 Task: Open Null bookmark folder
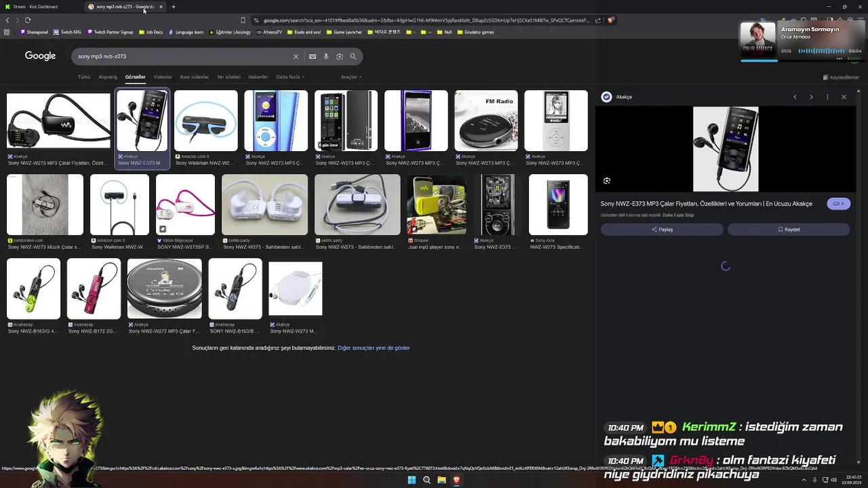click(444, 32)
